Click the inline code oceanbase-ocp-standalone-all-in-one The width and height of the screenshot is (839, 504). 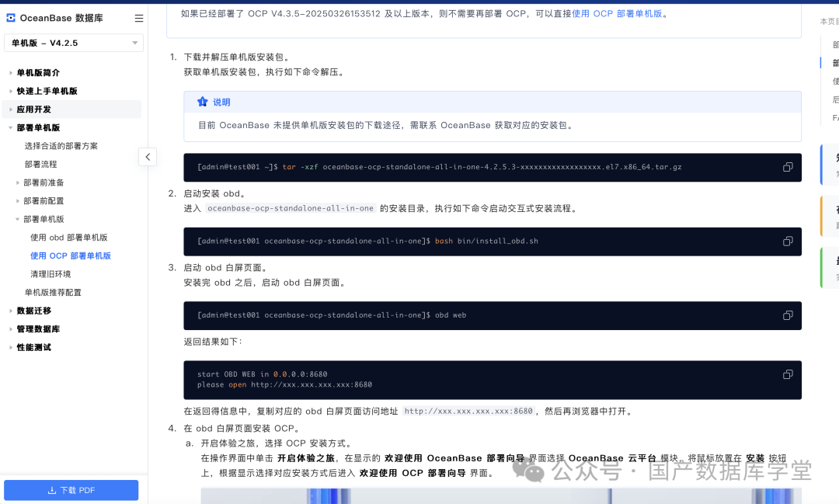pyautogui.click(x=291, y=208)
